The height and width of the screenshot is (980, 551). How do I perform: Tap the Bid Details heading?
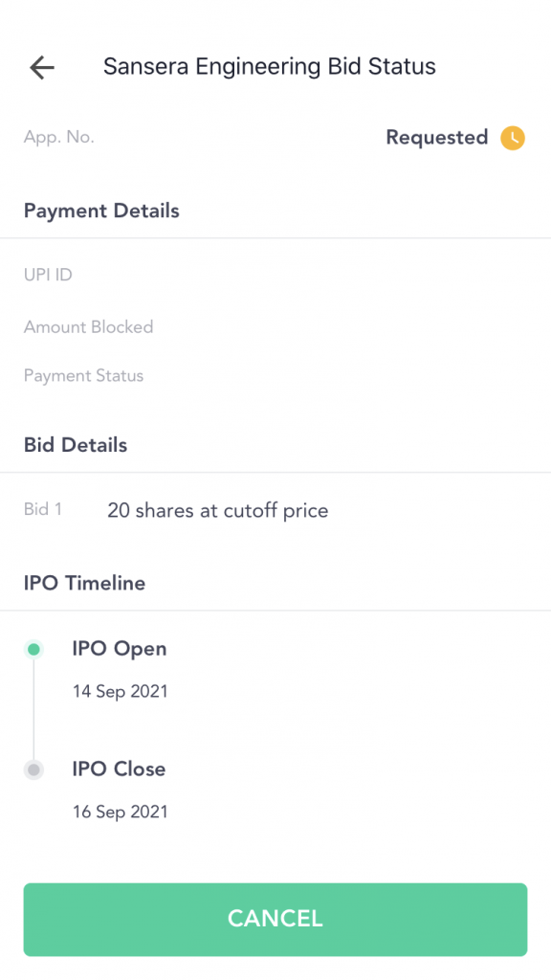coord(75,445)
